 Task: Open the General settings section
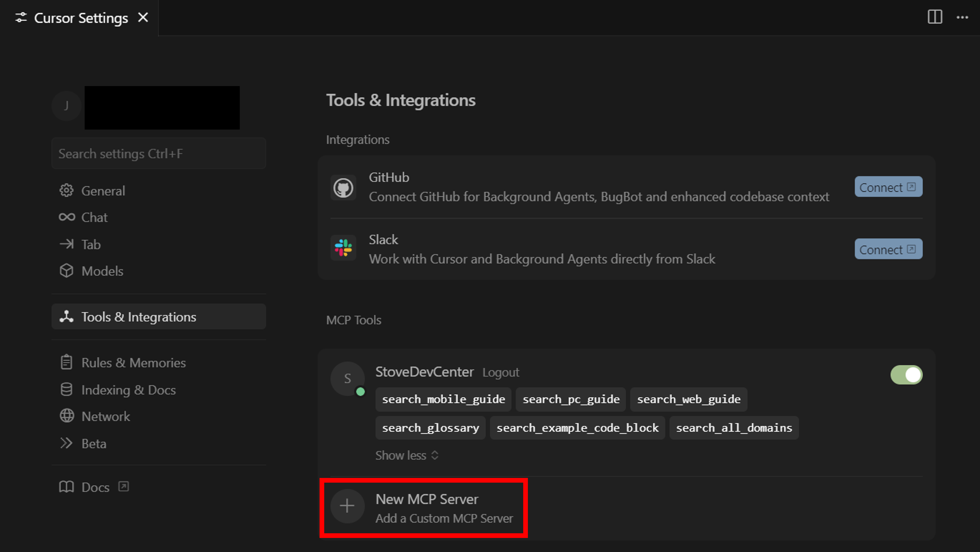159,191
